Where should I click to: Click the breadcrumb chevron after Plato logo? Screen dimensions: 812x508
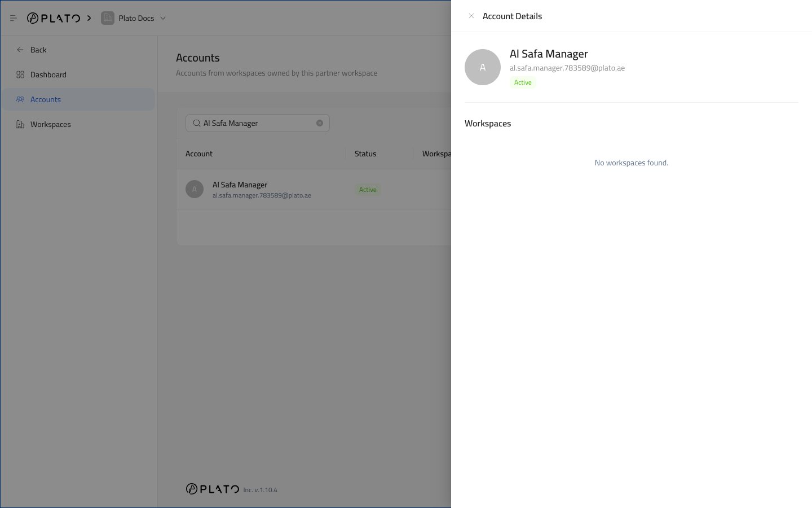[x=89, y=18]
